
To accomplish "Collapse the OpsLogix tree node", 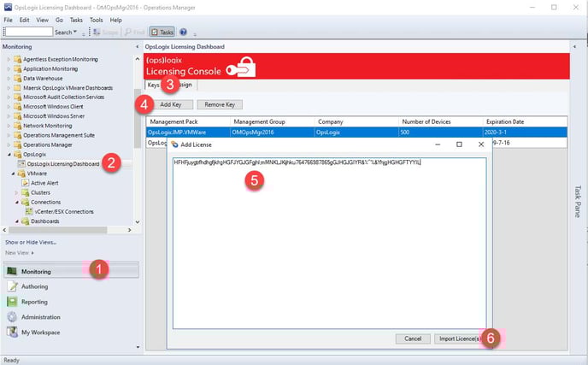I will (8, 155).
